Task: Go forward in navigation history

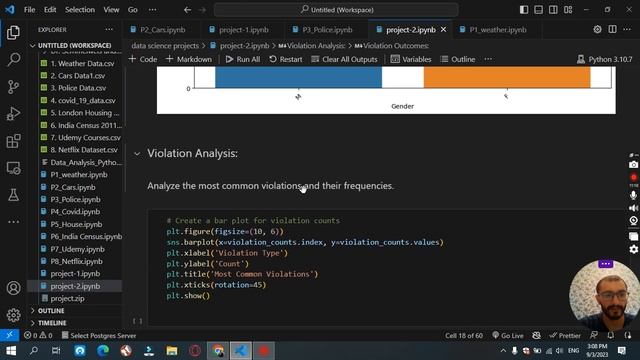Action: [x=202, y=10]
